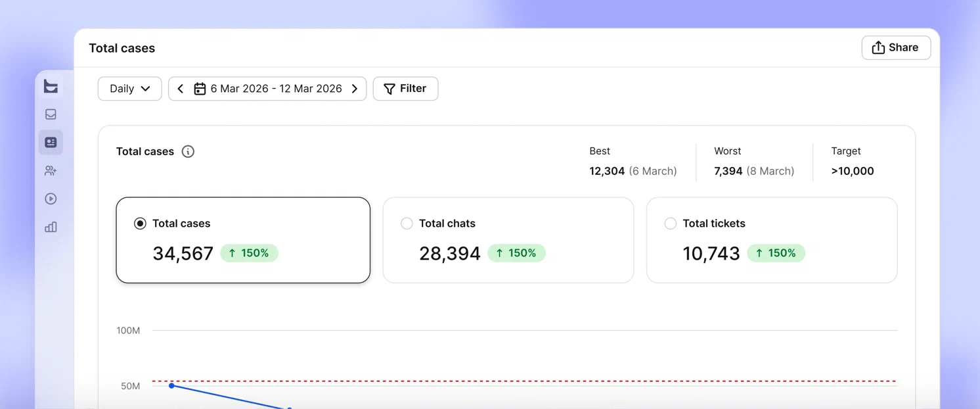Open the inbox icon in the sidebar

coord(51,114)
